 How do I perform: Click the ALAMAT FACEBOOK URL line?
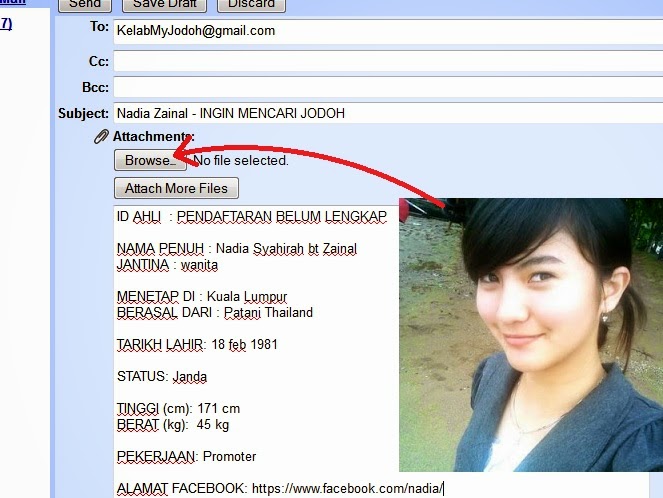tap(280, 489)
